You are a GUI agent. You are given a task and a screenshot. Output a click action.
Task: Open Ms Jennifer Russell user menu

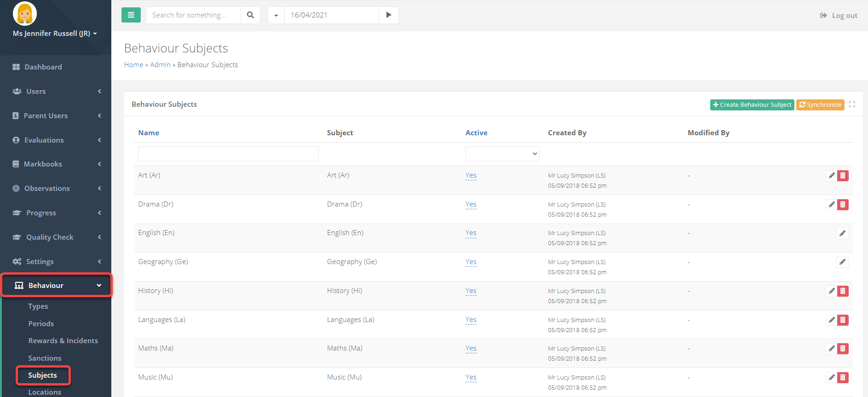(x=55, y=34)
